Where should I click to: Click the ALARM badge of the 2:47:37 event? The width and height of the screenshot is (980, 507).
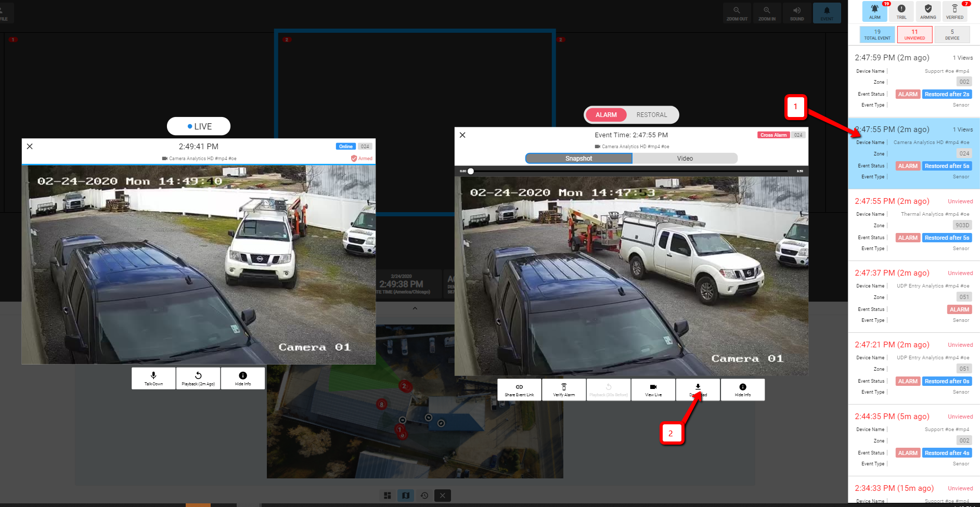(x=959, y=309)
